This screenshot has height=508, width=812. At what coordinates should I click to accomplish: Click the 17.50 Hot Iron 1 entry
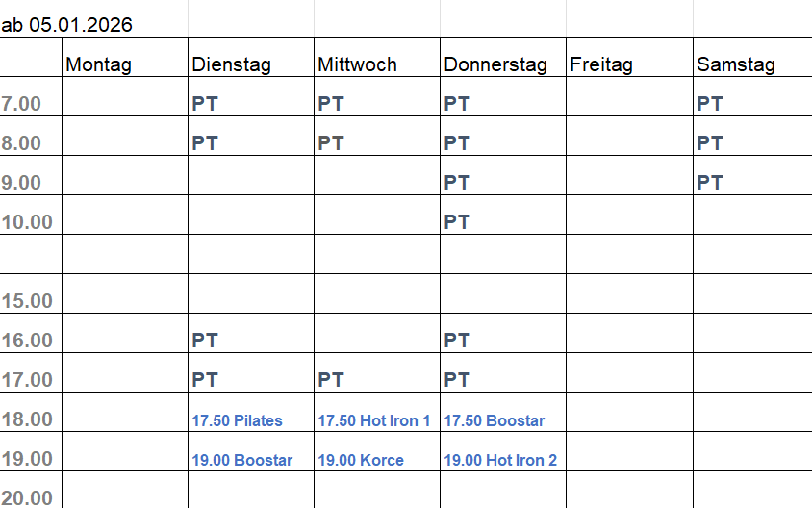pyautogui.click(x=374, y=420)
